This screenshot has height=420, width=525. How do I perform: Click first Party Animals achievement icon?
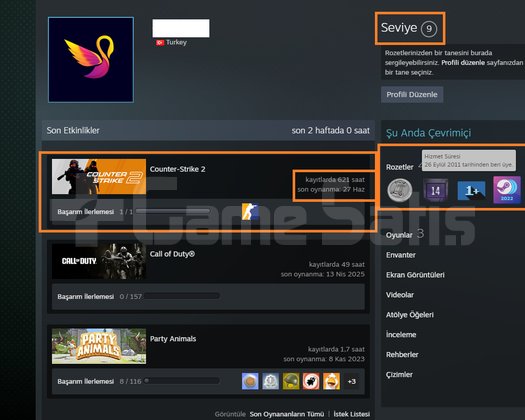coord(250,381)
